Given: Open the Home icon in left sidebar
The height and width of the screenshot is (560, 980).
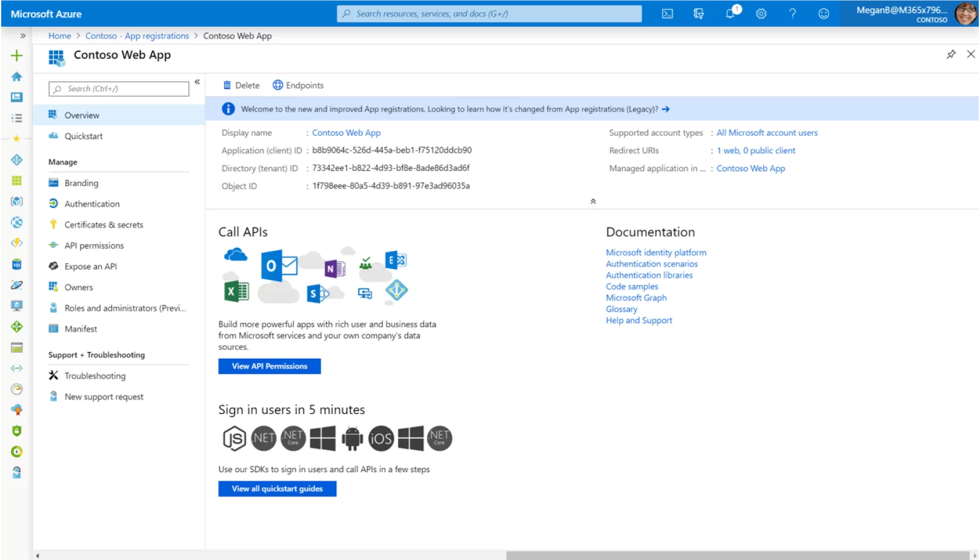Looking at the screenshot, I should [16, 76].
